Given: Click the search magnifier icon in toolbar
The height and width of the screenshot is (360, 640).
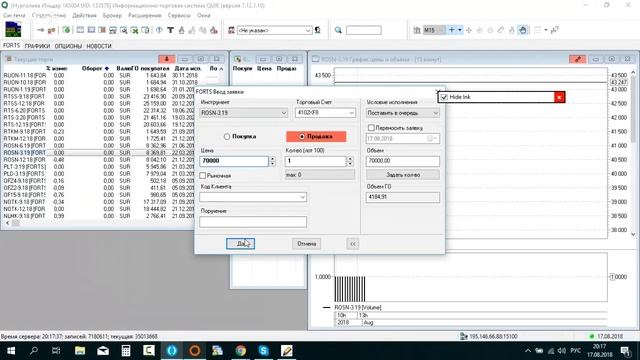Looking at the screenshot, I should coord(338,30).
